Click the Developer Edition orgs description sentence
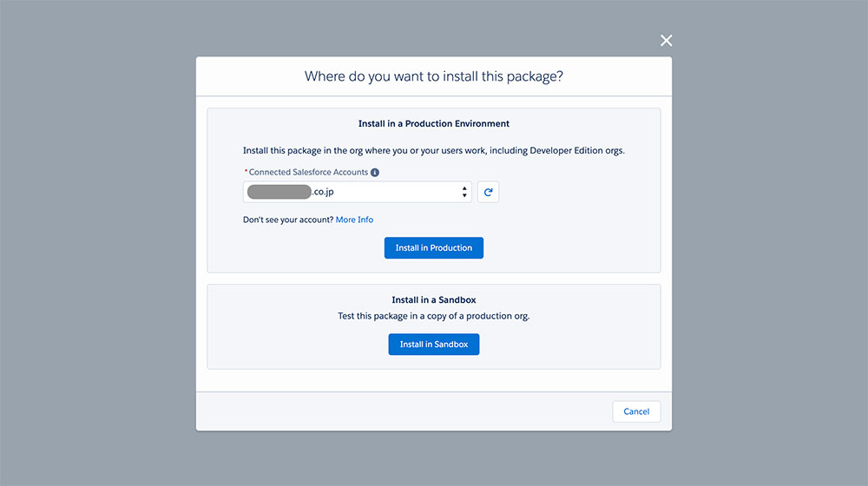 pyautogui.click(x=433, y=150)
